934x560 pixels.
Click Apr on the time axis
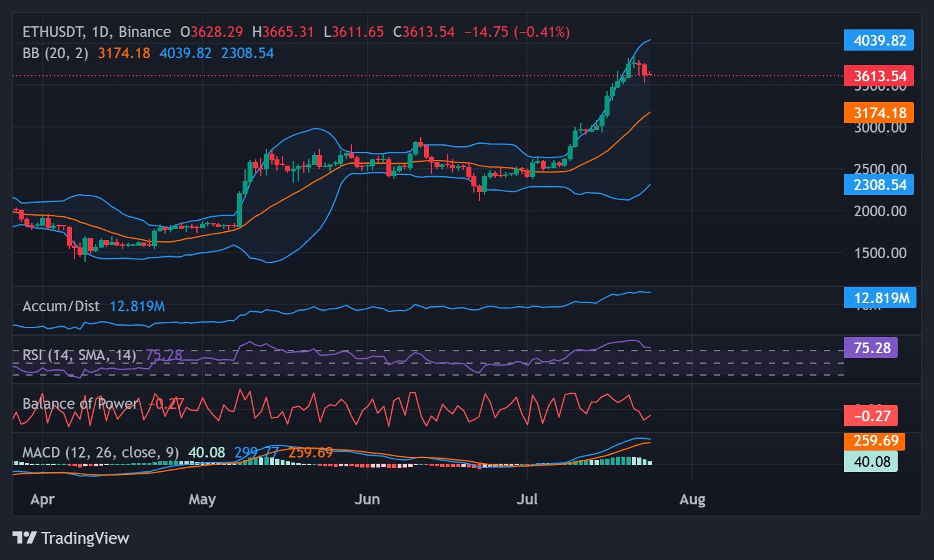[x=42, y=499]
